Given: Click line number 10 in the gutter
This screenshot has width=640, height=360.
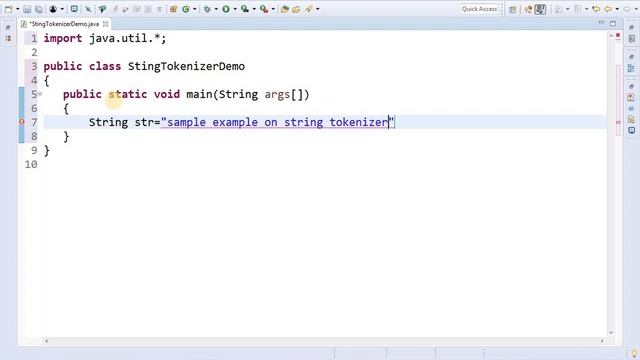Looking at the screenshot, I should [31, 164].
